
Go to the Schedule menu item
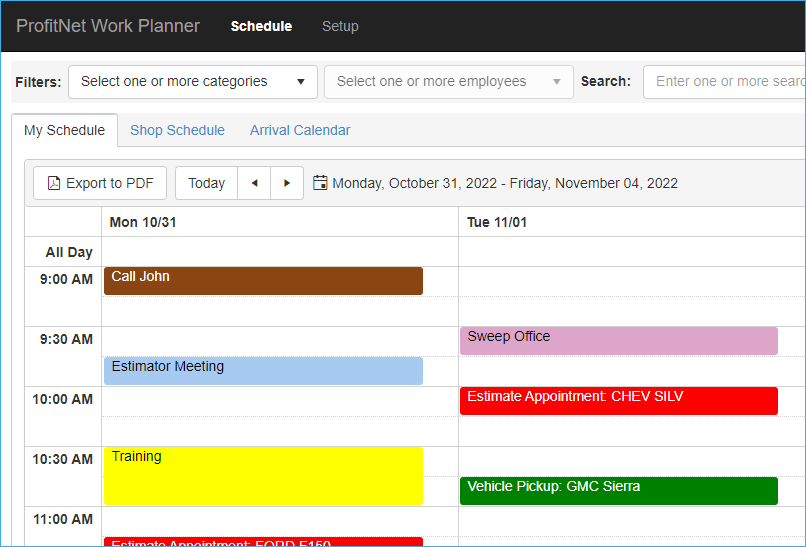pos(261,26)
